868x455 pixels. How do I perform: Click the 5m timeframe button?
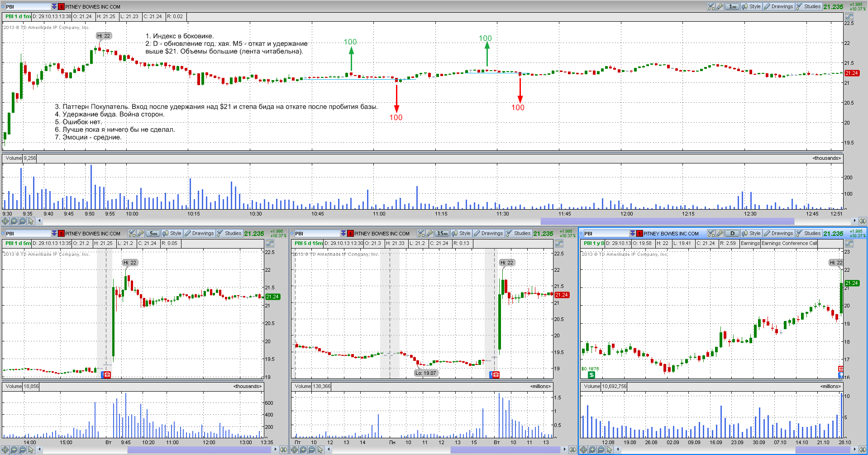click(153, 233)
